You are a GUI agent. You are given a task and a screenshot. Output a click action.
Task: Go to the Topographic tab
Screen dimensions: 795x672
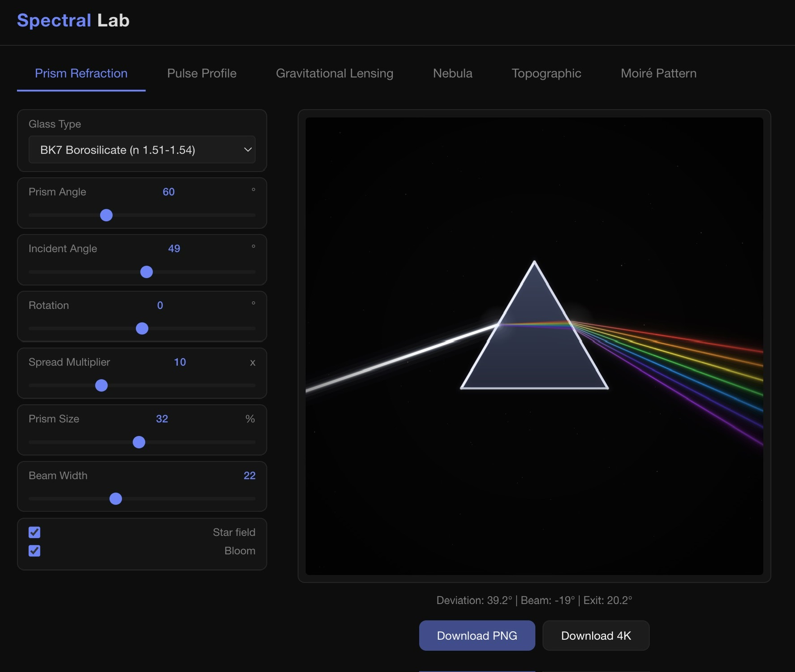pyautogui.click(x=546, y=73)
